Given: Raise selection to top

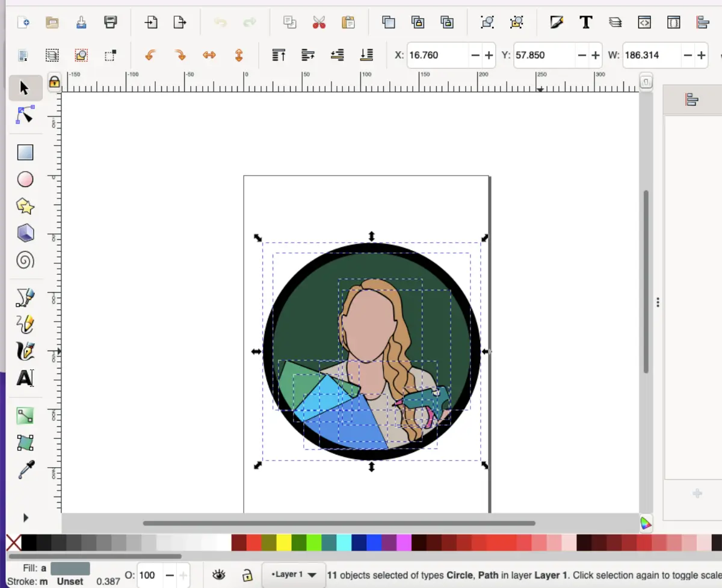Looking at the screenshot, I should point(279,55).
